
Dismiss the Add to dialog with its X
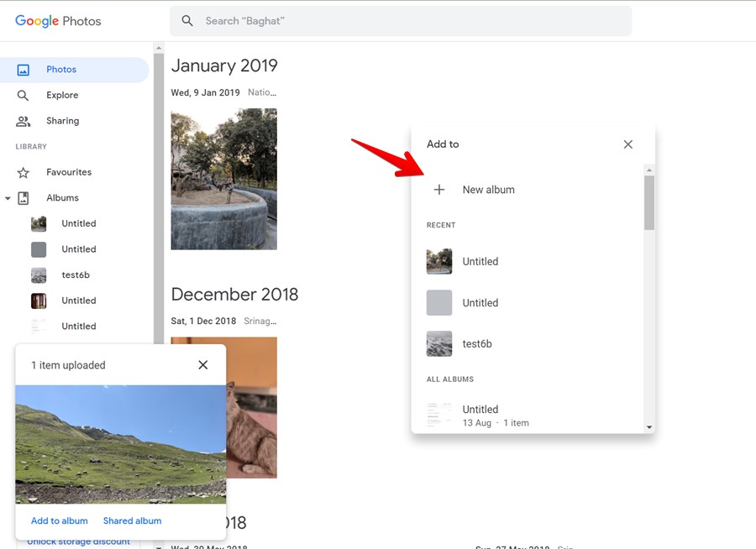tap(627, 144)
